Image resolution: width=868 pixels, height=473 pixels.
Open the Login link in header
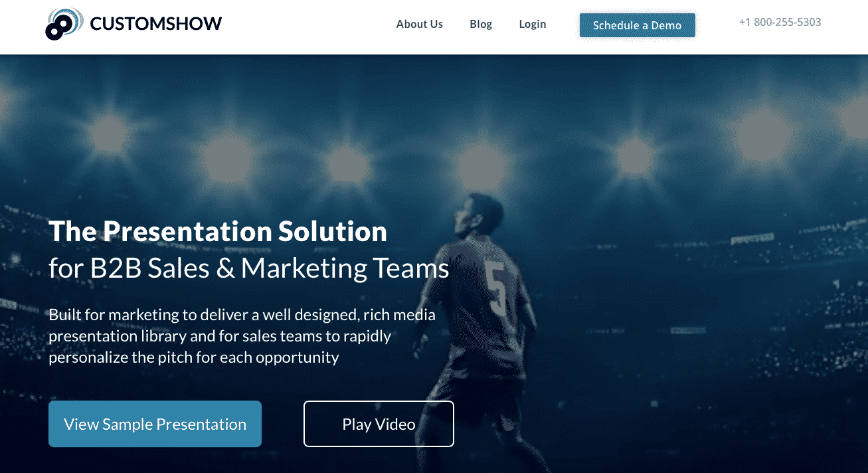click(533, 24)
